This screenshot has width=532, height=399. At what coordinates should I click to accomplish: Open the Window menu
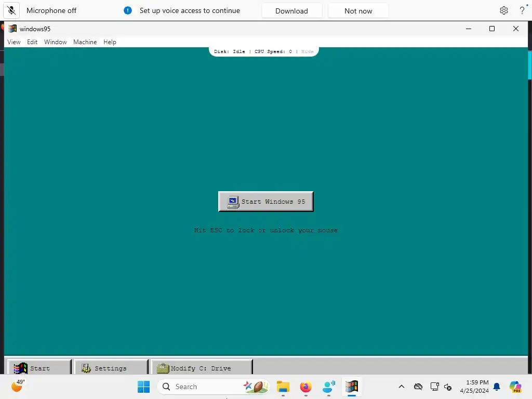[x=55, y=42]
